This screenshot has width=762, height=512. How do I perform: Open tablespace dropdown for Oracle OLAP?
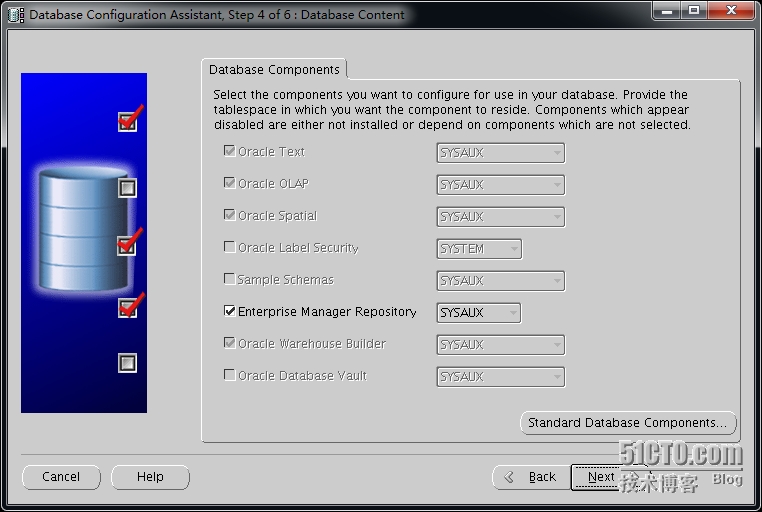(501, 185)
